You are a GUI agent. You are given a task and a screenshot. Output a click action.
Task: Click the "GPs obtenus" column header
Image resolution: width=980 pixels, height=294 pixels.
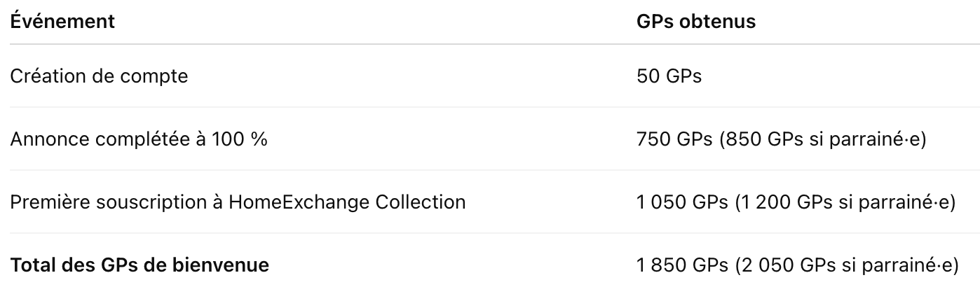pos(695,22)
